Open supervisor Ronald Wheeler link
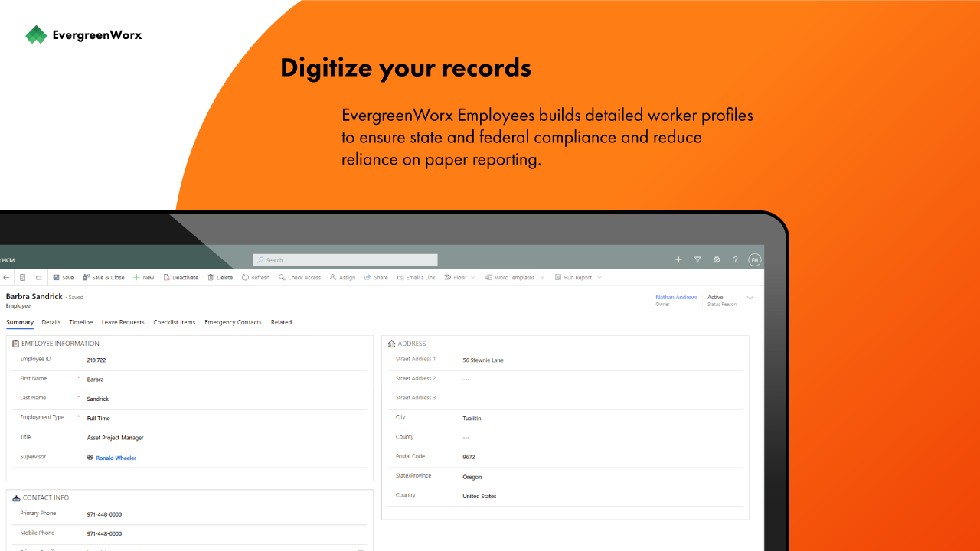Viewport: 980px width, 551px height. [116, 458]
